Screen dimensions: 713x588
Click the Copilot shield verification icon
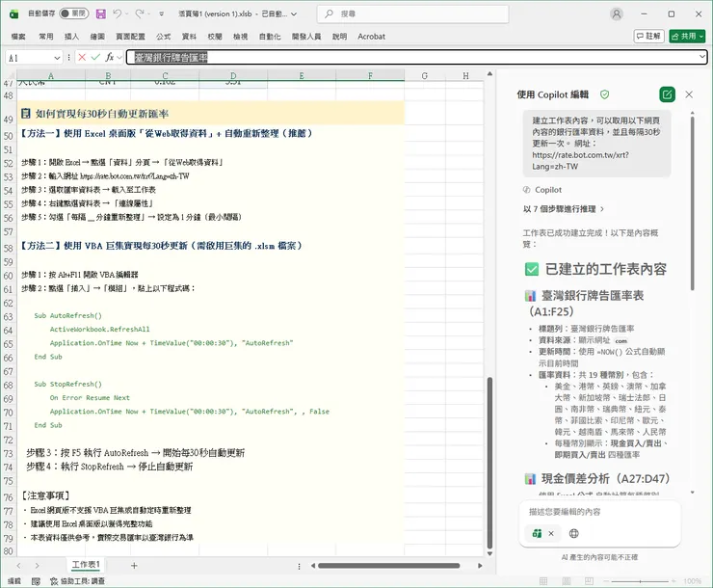tap(604, 94)
